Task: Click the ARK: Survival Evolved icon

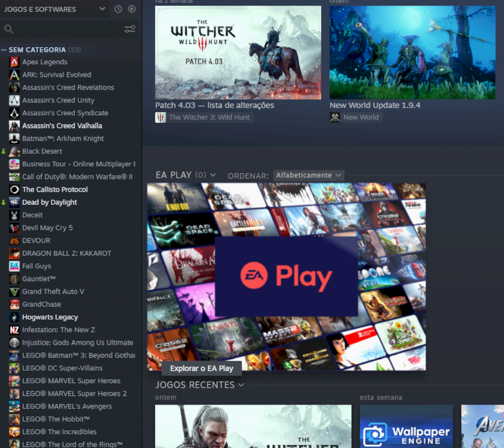Action: pyautogui.click(x=14, y=74)
